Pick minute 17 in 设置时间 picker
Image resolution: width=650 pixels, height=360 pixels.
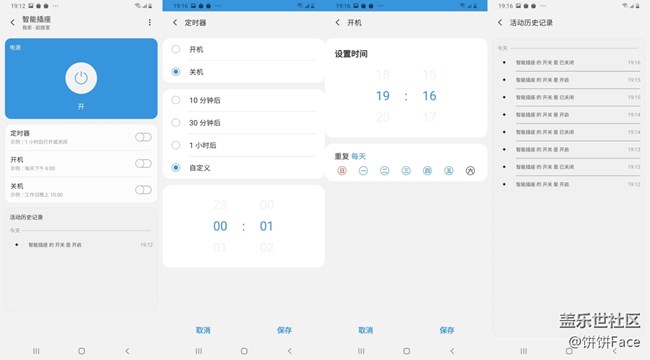429,117
